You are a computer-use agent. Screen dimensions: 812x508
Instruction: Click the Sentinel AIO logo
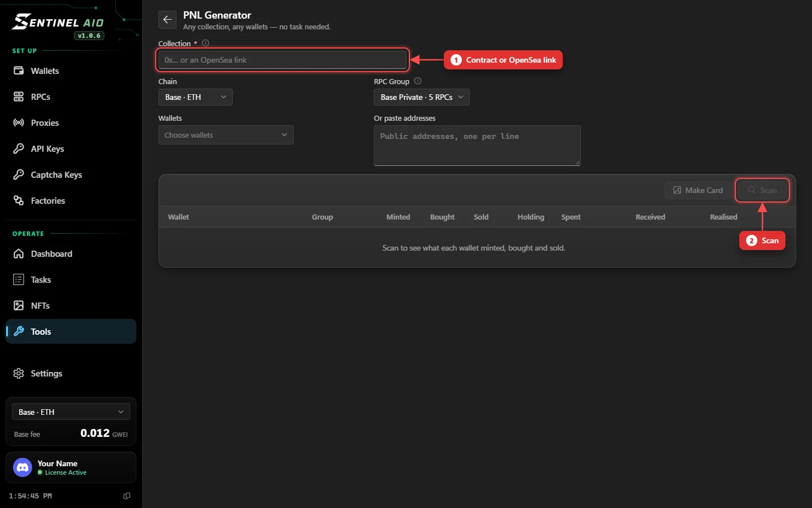[x=59, y=23]
